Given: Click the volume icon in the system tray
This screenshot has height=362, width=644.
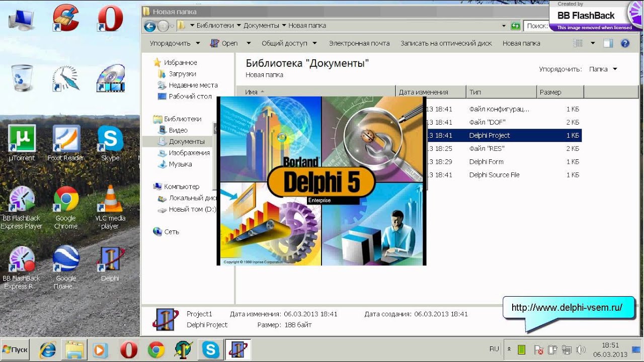Looking at the screenshot, I should click(x=581, y=349).
